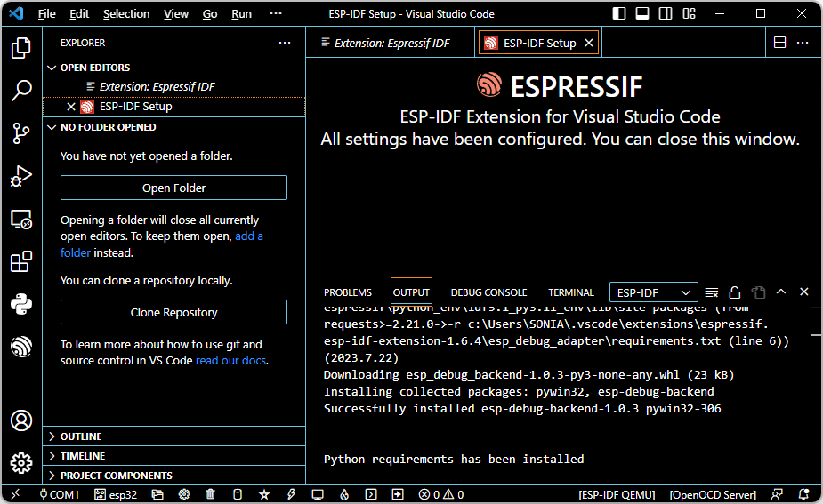Open the File menu
Screen dimensions: 823x504
47,13
